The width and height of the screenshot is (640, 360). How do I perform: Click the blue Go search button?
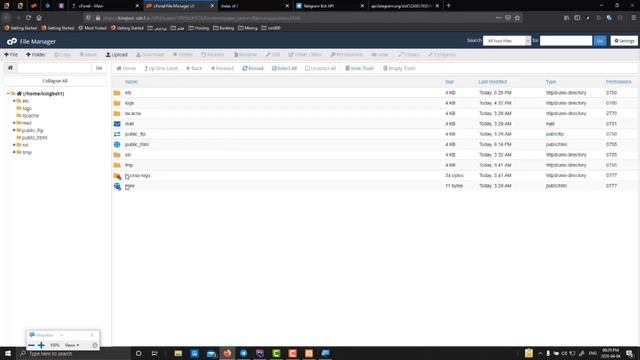click(x=600, y=41)
